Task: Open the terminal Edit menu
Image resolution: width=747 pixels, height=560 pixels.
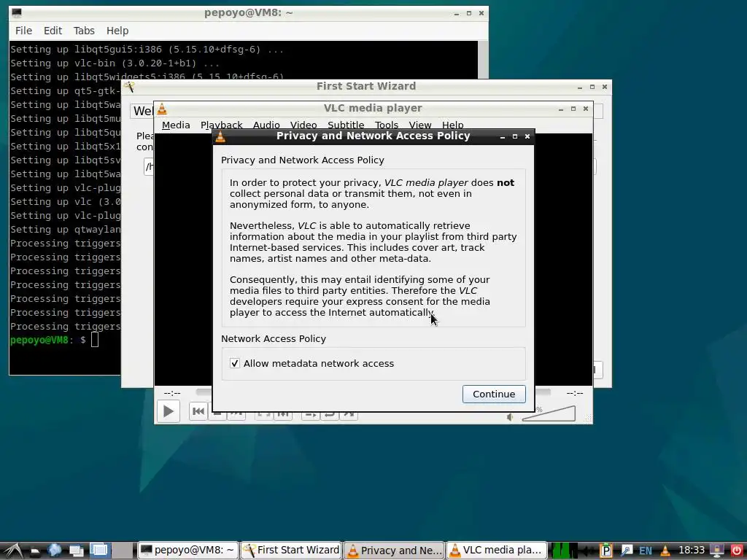Action: click(53, 31)
